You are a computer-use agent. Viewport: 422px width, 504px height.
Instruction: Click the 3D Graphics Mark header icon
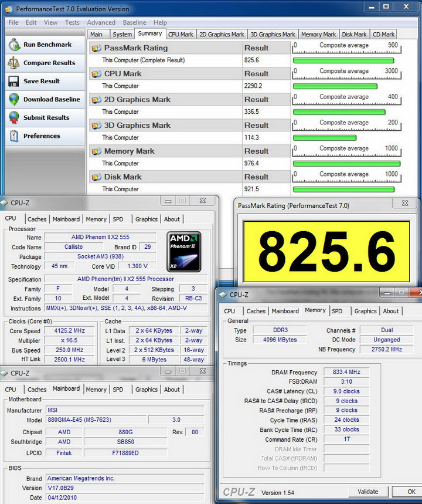click(x=96, y=126)
